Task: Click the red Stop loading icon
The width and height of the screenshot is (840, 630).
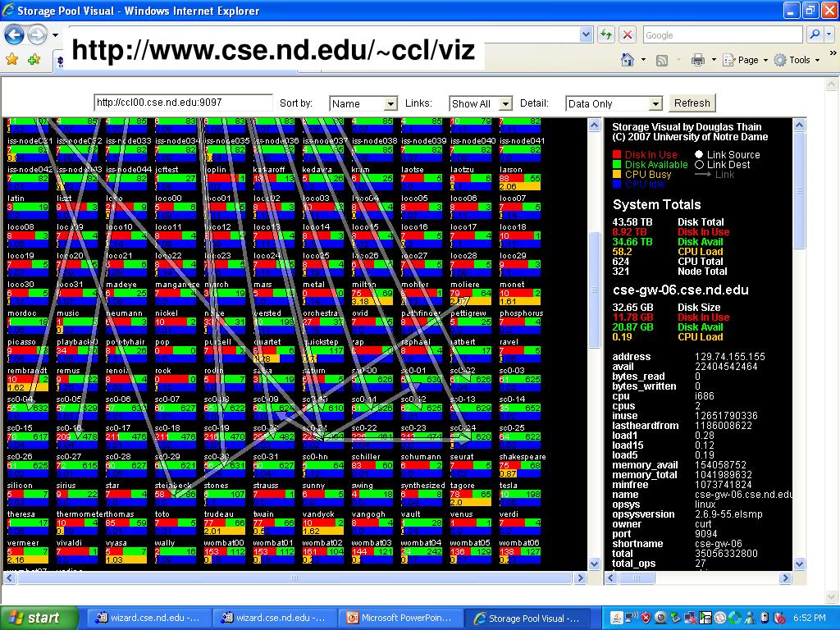Action: 628,35
